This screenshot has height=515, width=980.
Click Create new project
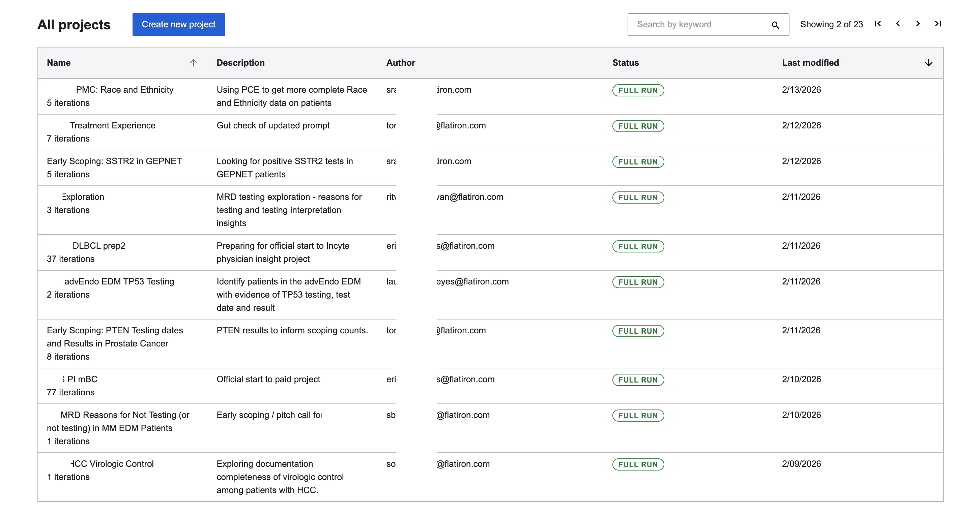(x=178, y=24)
